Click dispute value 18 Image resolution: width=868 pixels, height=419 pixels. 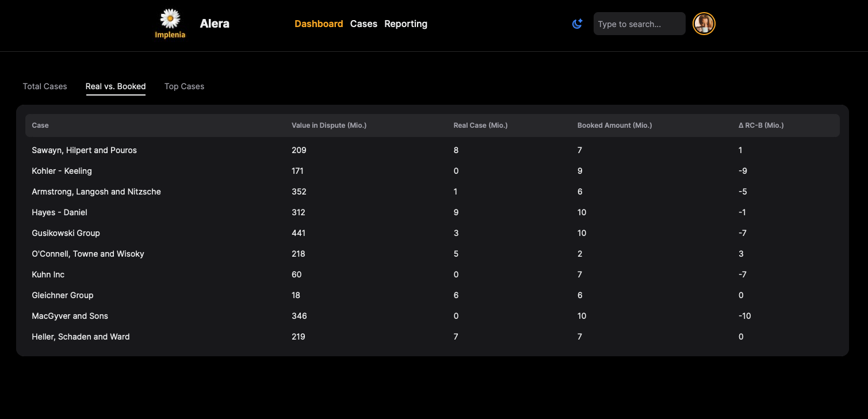(x=296, y=295)
